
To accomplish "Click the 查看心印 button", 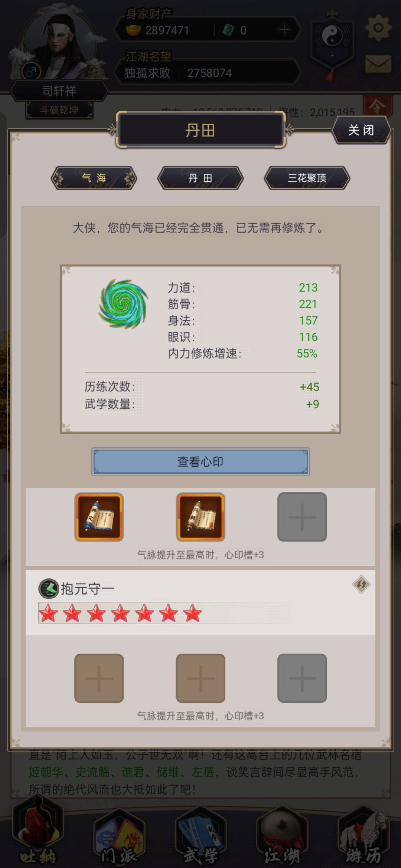I will pos(200,461).
